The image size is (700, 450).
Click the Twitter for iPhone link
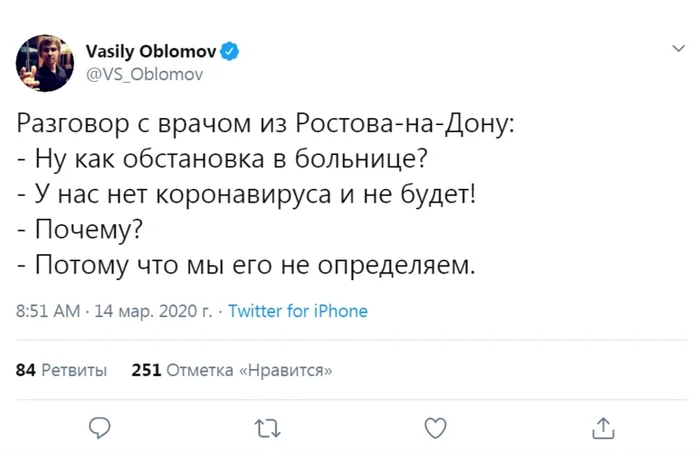click(x=298, y=311)
